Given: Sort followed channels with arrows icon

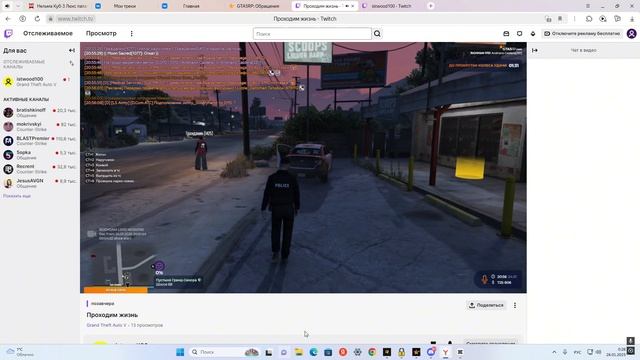Looking at the screenshot, I should pos(72,63).
